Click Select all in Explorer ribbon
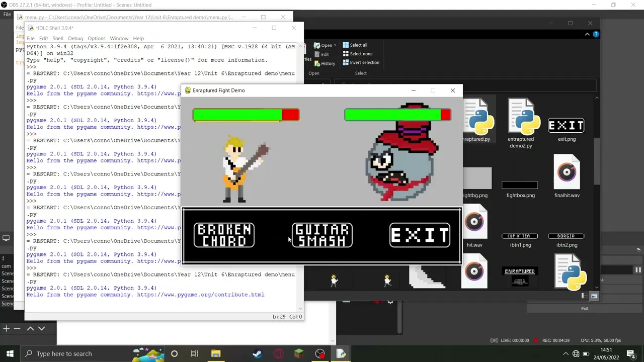The image size is (644, 362). [355, 45]
